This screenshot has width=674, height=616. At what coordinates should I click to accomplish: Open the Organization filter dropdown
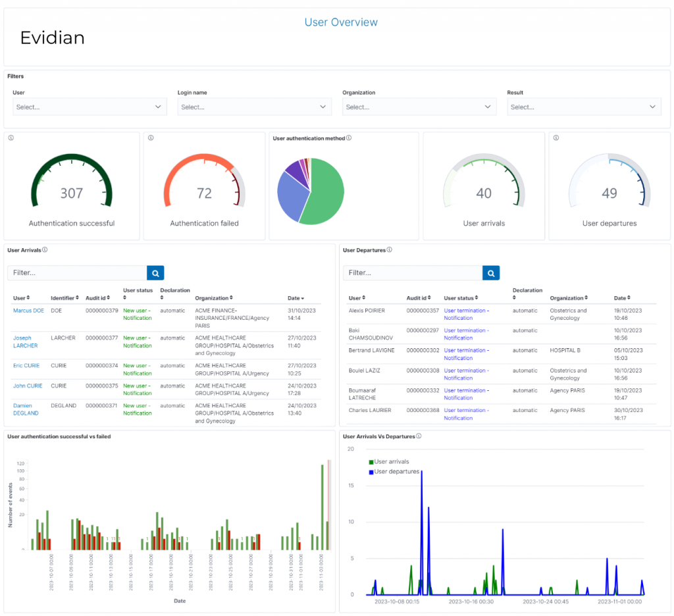[419, 107]
